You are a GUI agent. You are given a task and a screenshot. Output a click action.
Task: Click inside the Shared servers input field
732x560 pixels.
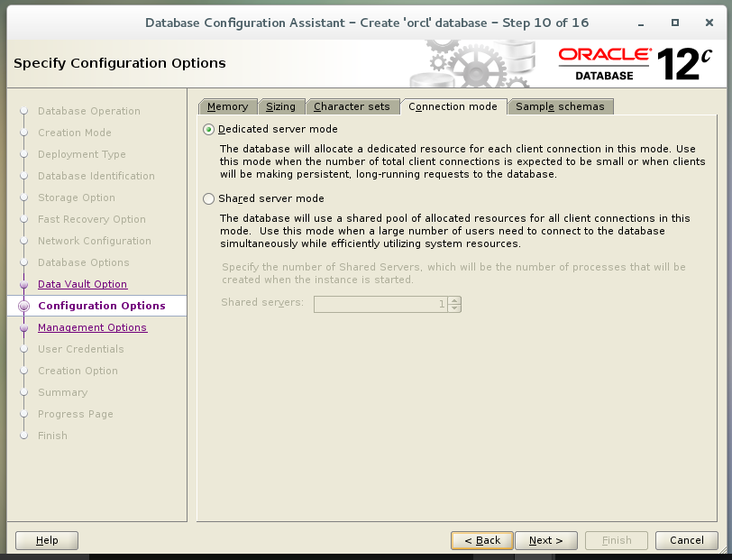point(379,304)
